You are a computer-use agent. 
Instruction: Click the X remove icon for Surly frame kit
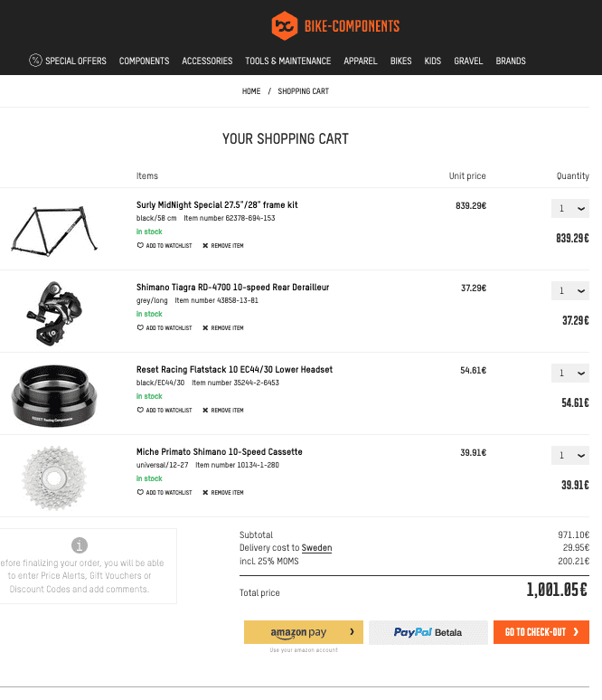click(205, 245)
